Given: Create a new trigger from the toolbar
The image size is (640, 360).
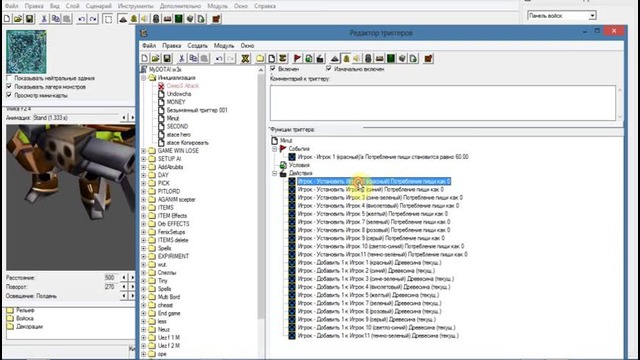Looking at the screenshot, I should [x=271, y=59].
